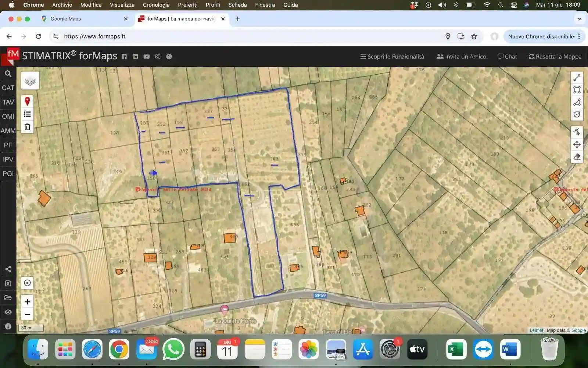Open Chrome's three-dot update menu

point(579,36)
